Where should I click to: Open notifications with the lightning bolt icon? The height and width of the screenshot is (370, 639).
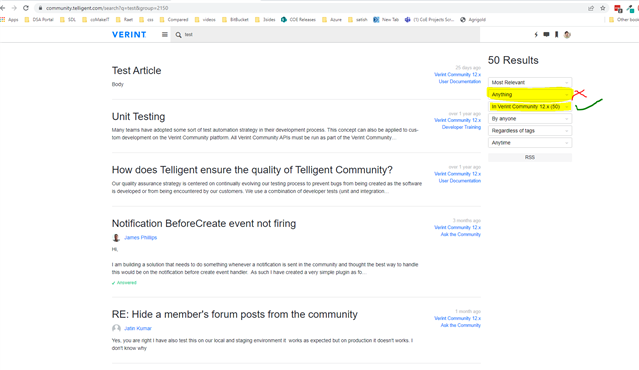tap(536, 35)
